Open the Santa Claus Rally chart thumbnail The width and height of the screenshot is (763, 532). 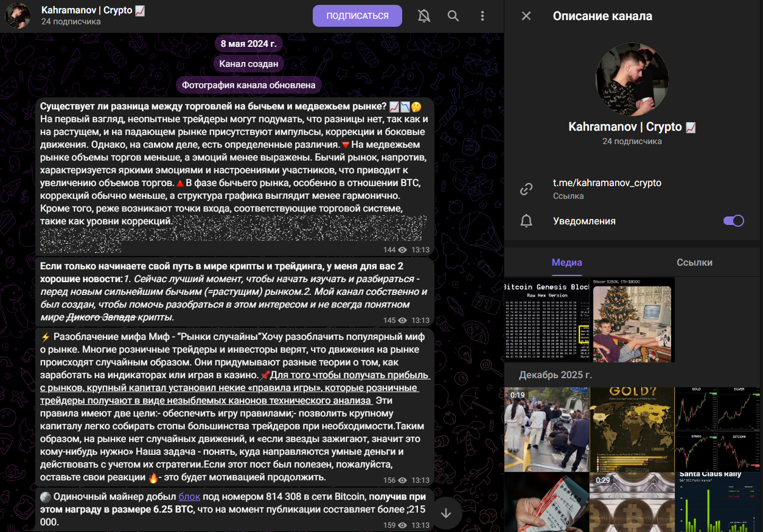click(718, 502)
